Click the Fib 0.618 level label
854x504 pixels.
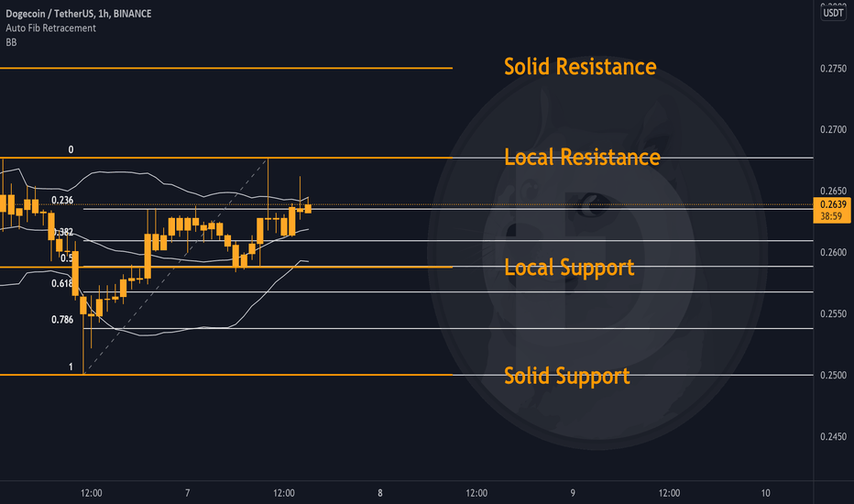point(62,283)
